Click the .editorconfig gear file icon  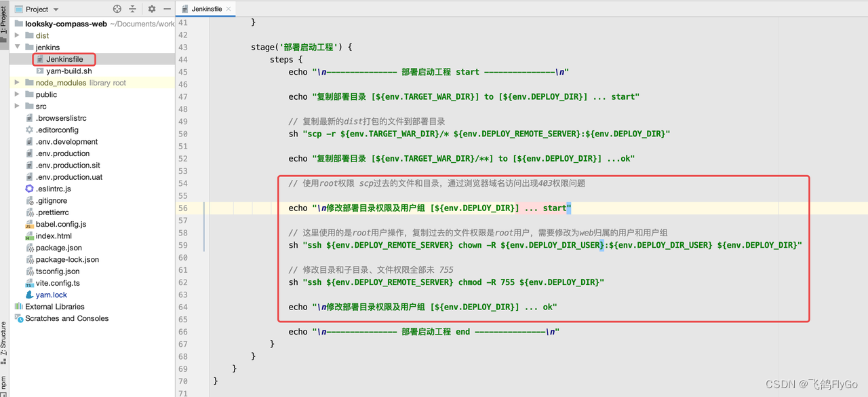[29, 130]
